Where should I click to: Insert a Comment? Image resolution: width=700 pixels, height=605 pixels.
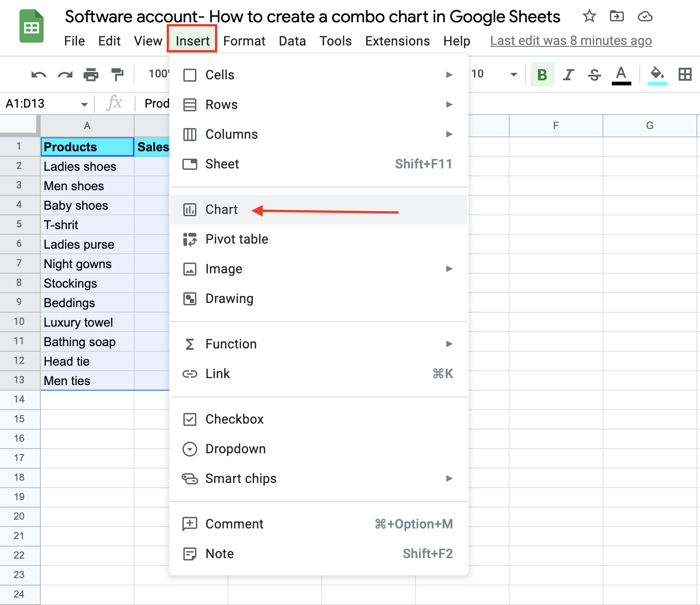(318, 524)
